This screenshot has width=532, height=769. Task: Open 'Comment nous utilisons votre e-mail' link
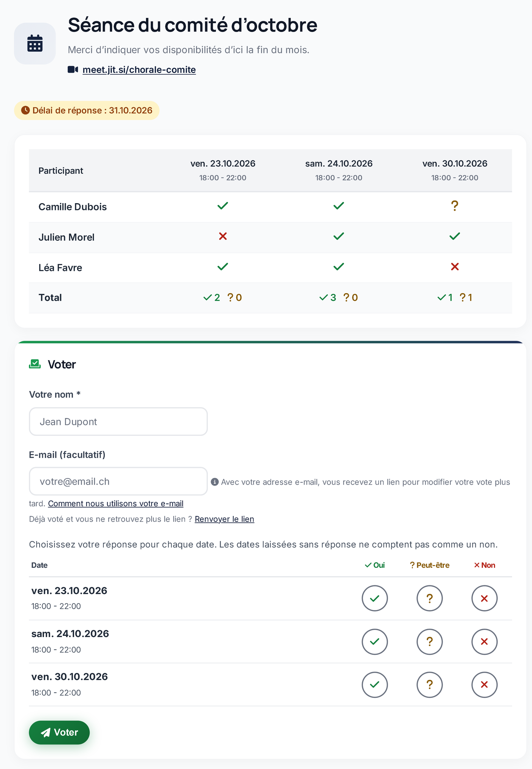(116, 504)
